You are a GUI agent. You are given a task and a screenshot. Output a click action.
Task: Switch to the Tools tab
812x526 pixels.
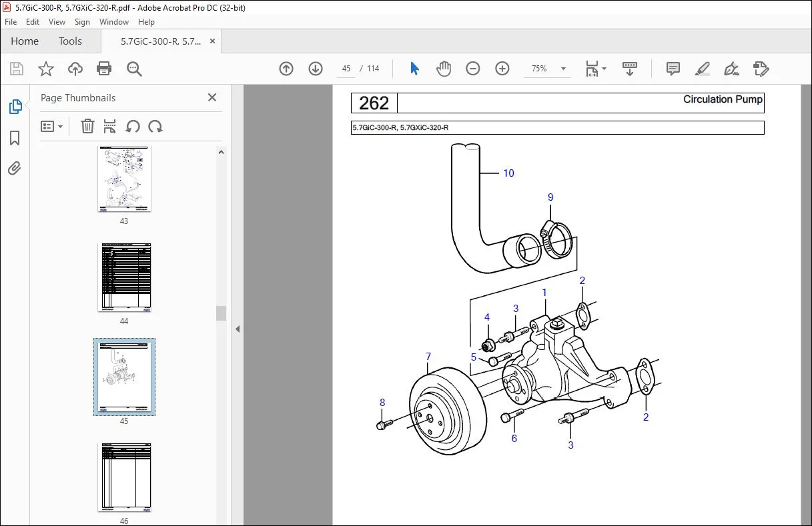pos(70,41)
